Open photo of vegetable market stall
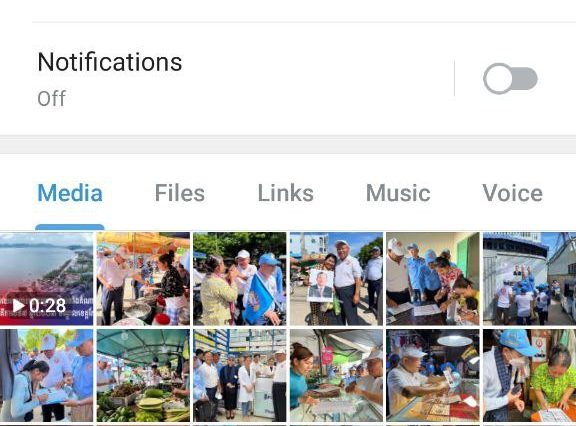This screenshot has width=576, height=426. (143, 375)
